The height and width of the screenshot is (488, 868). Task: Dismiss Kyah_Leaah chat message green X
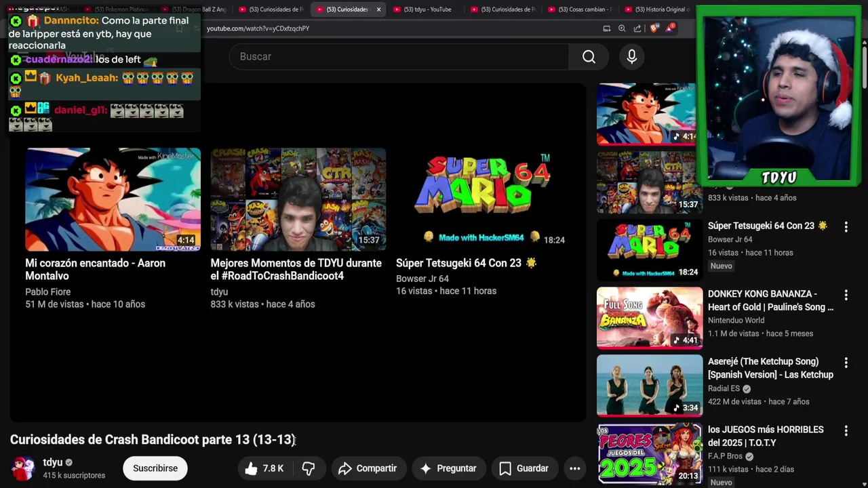coord(16,78)
